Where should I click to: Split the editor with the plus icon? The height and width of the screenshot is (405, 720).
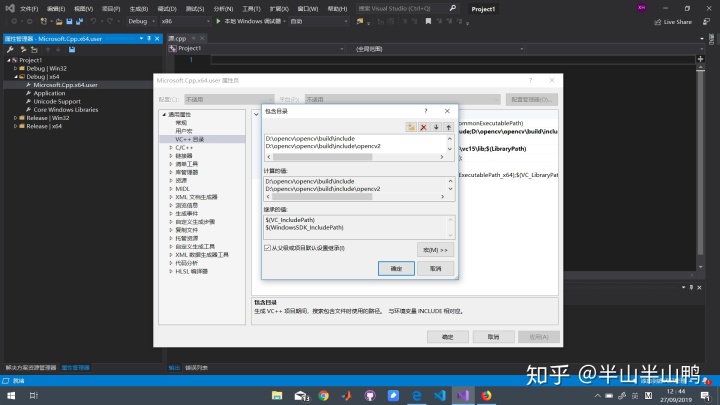point(700,59)
